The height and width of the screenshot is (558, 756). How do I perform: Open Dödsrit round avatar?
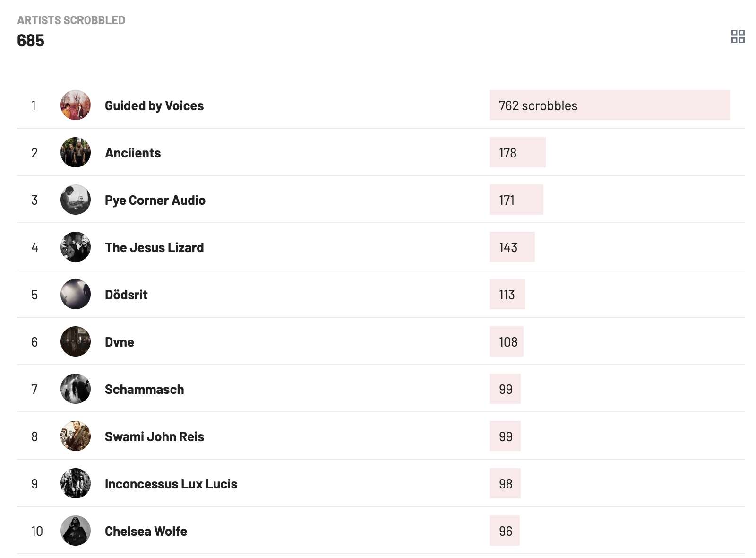tap(76, 294)
